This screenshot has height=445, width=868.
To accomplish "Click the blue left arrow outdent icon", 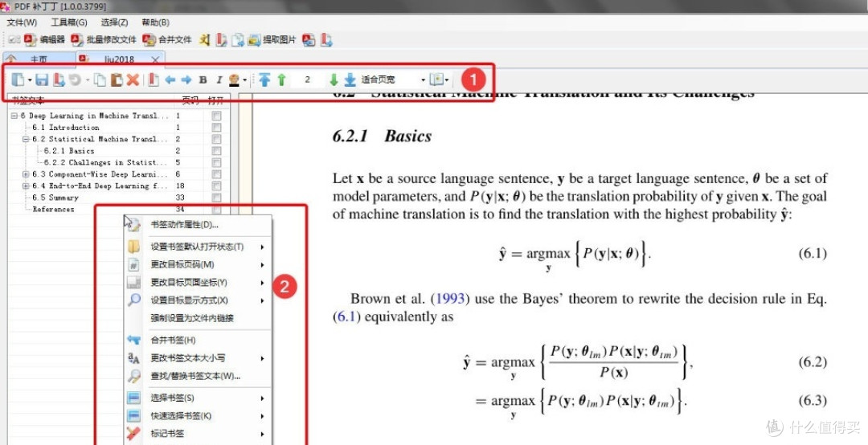I will coord(170,80).
